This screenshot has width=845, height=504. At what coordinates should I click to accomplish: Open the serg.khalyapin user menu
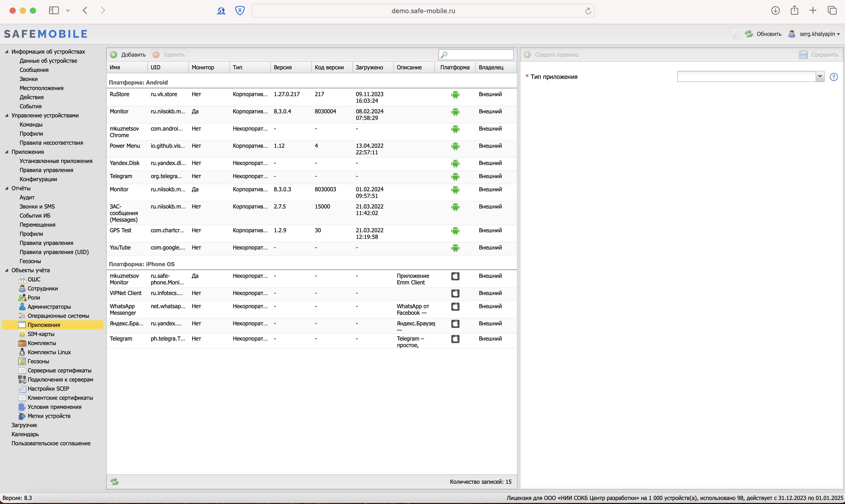pyautogui.click(x=819, y=34)
